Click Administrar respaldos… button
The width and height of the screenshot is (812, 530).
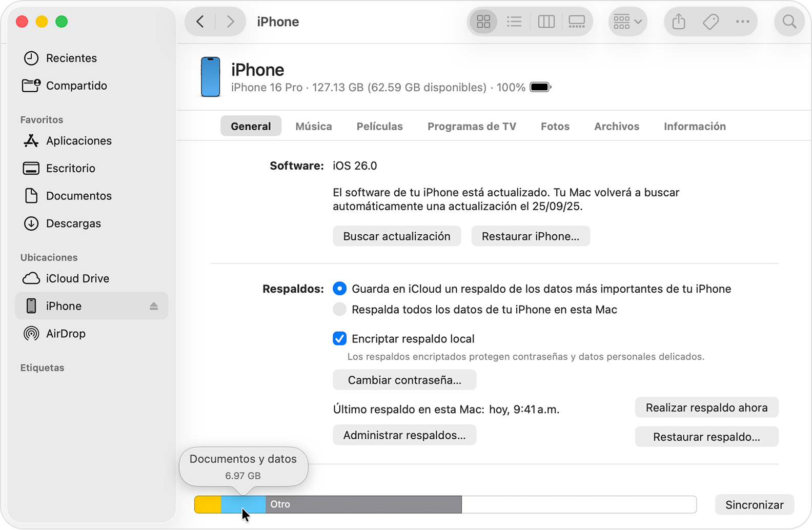point(404,435)
